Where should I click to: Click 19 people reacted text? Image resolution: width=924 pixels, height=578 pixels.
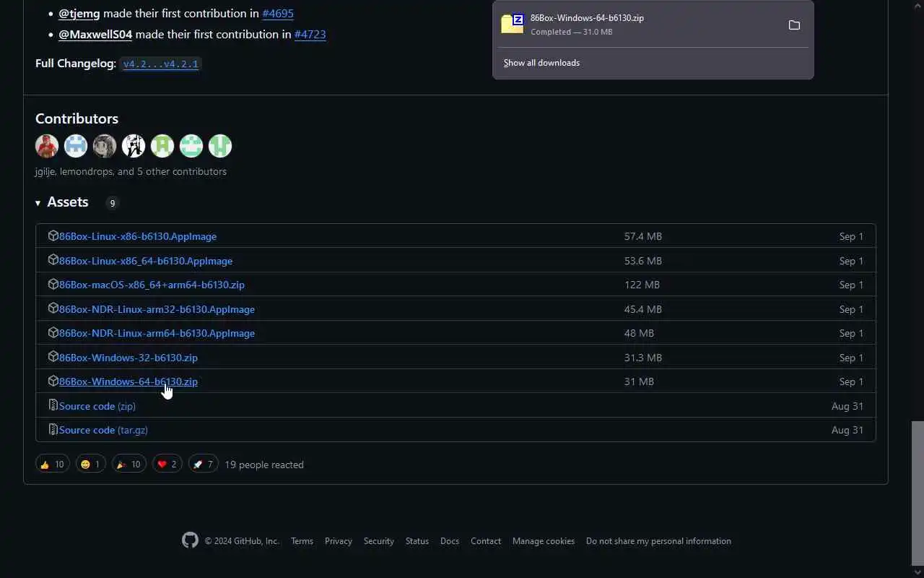(x=264, y=465)
